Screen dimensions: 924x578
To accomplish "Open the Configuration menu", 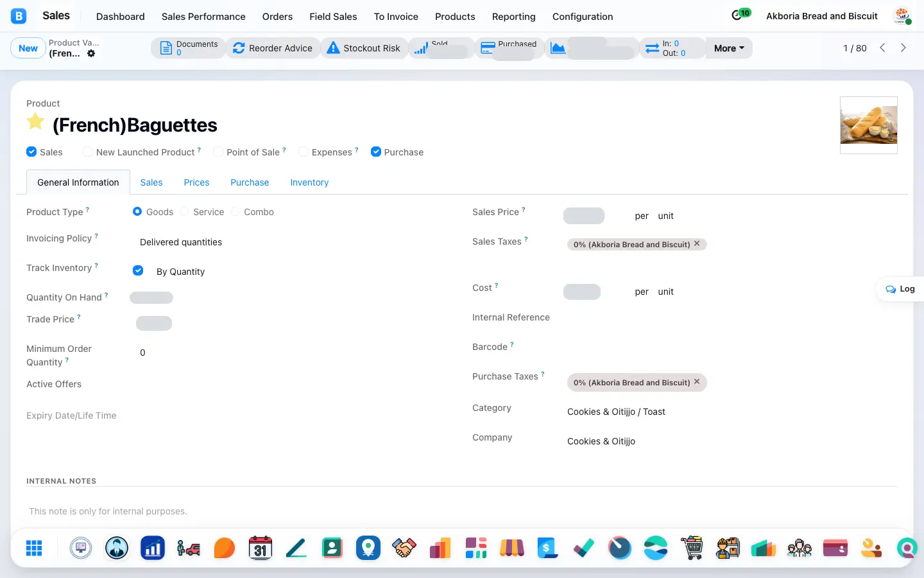I will (583, 16).
